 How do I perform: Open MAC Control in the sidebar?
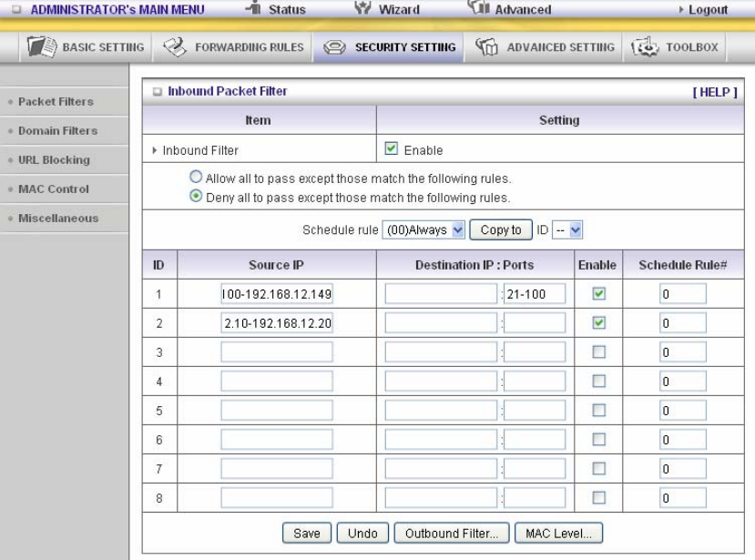pos(54,189)
